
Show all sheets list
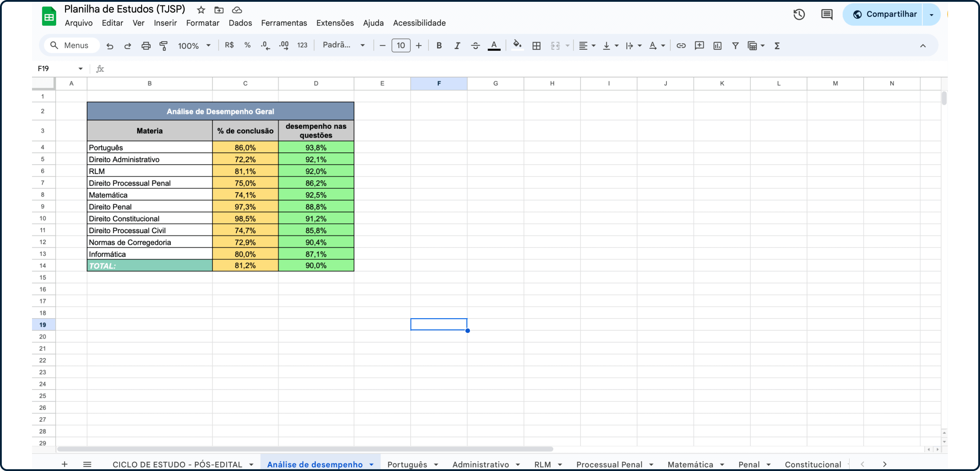87,464
